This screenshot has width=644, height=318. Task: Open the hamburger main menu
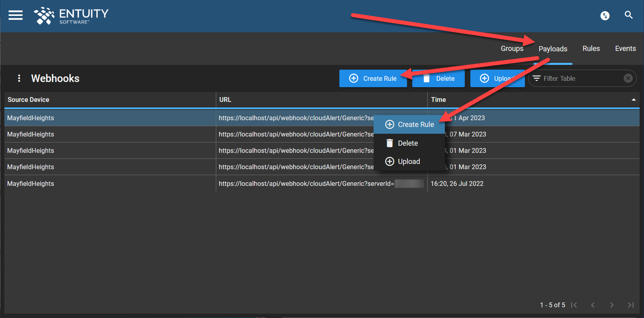(x=16, y=15)
